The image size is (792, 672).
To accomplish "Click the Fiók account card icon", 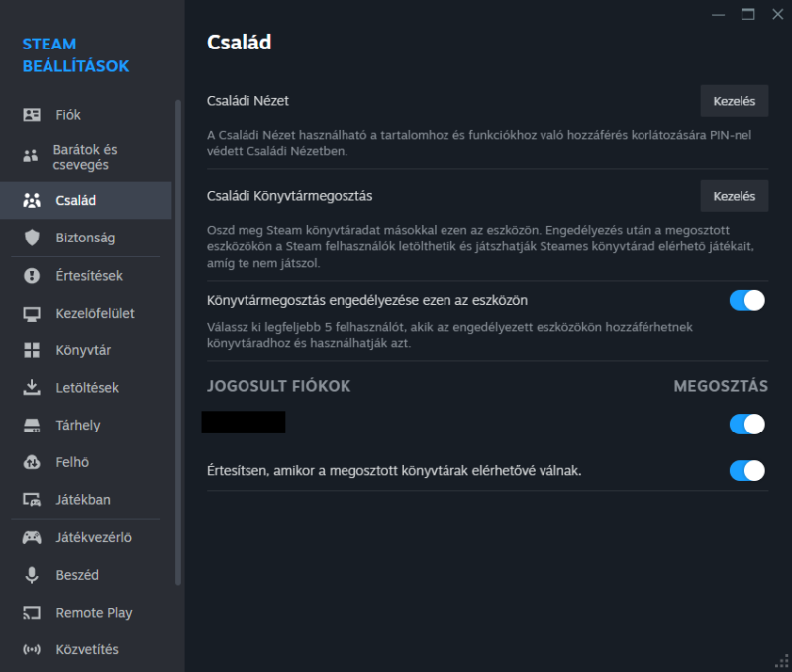I will pyautogui.click(x=32, y=115).
